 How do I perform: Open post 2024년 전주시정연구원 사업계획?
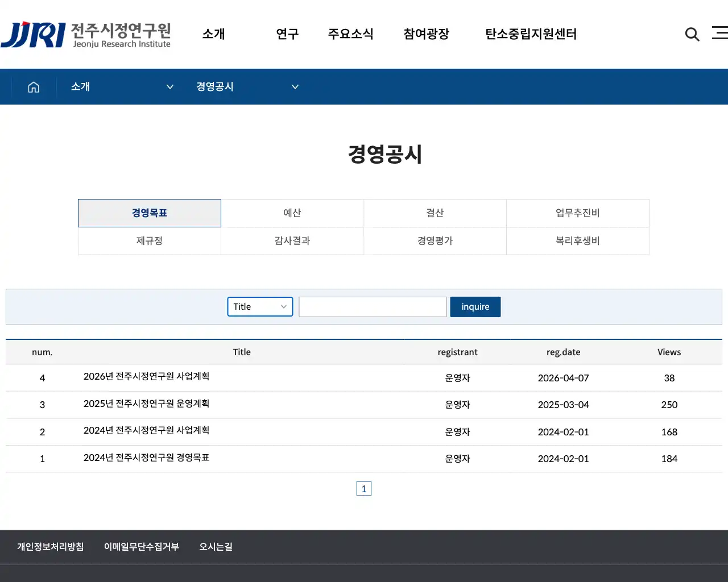[x=146, y=430]
